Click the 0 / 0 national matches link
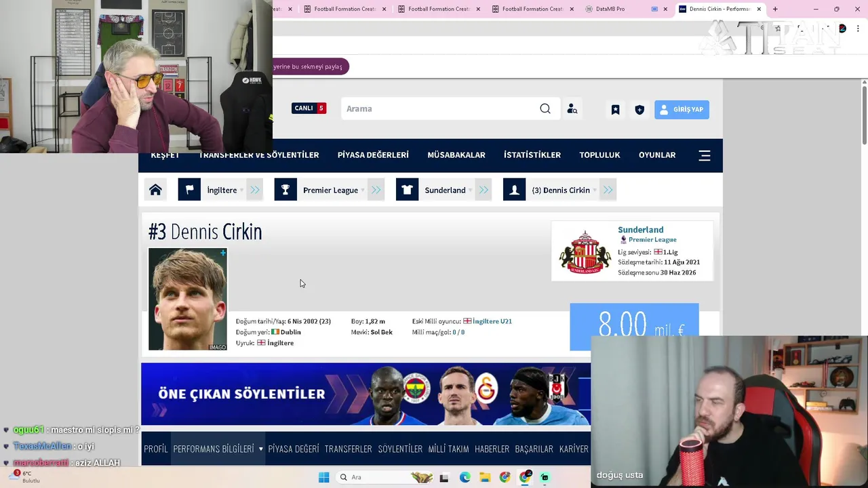This screenshot has width=868, height=488. (x=458, y=332)
